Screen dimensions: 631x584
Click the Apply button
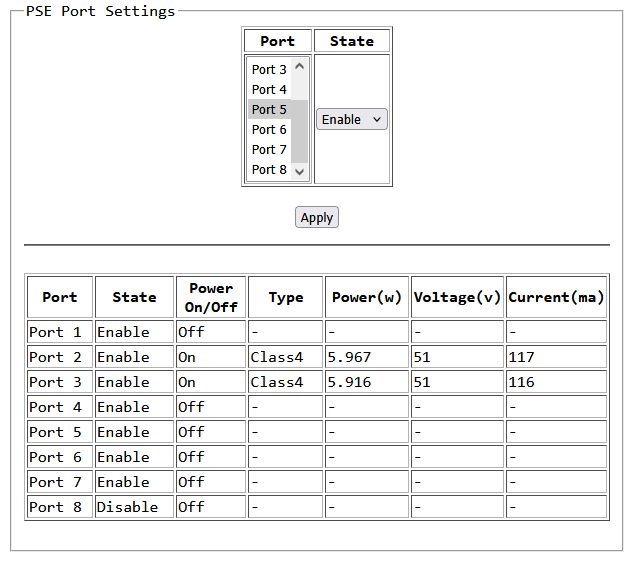tap(317, 217)
